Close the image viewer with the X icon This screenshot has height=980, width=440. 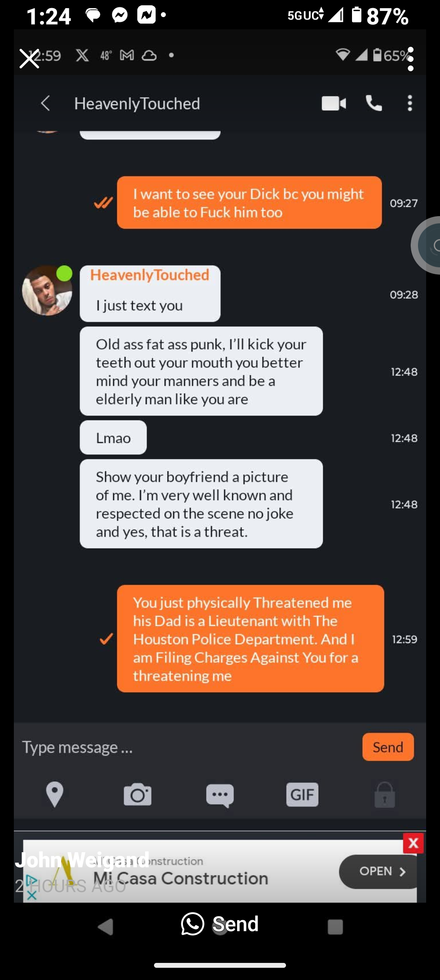pyautogui.click(x=29, y=59)
